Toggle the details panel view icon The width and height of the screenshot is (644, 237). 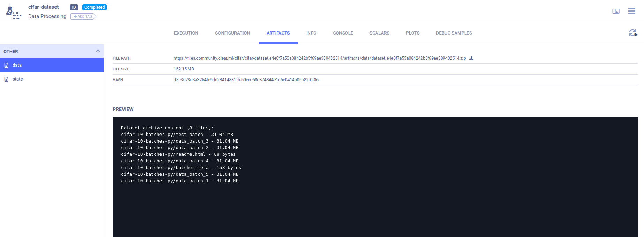pyautogui.click(x=616, y=11)
